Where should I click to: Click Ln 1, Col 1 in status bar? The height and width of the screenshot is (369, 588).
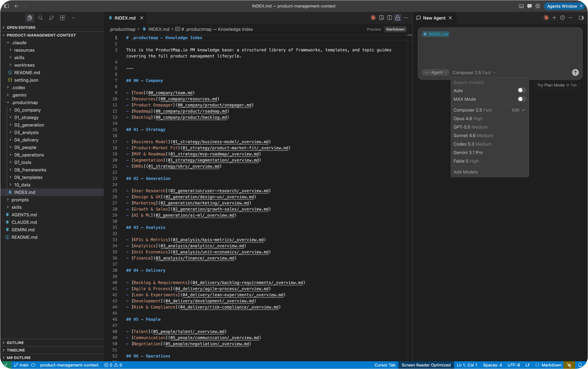[467, 365]
